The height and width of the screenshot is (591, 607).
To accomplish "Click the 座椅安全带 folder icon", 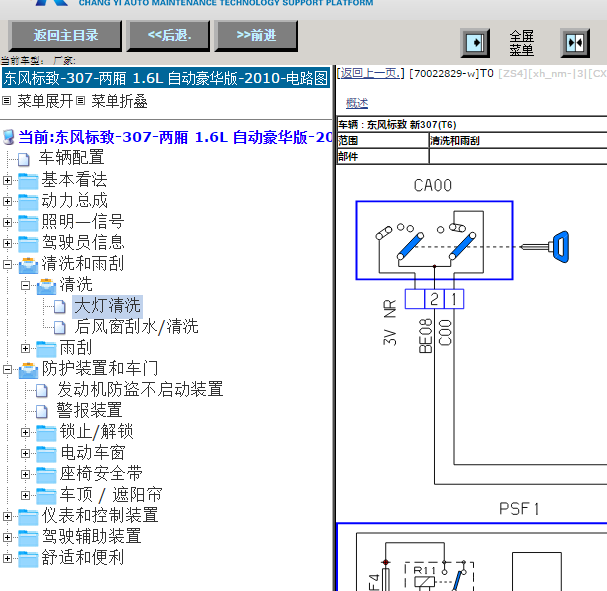I will pyautogui.click(x=46, y=475).
